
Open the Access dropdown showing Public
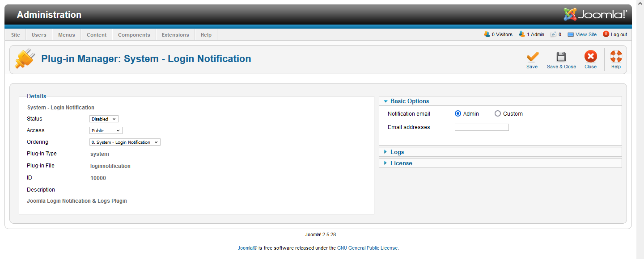coord(106,130)
